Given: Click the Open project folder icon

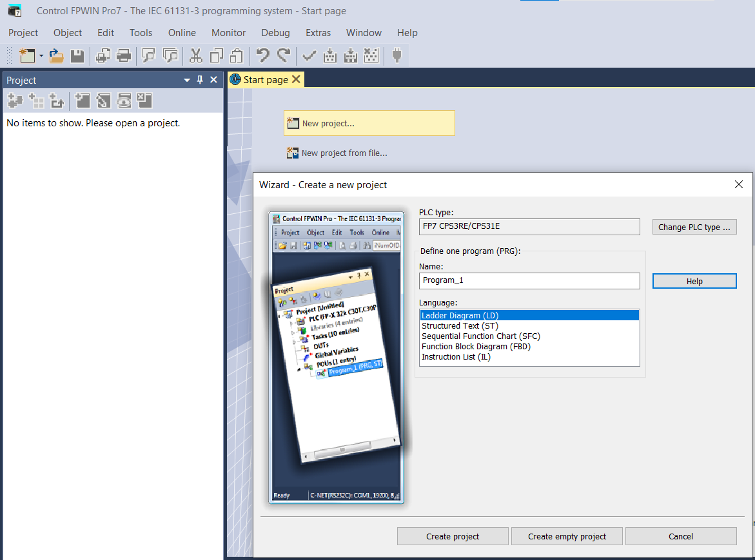Looking at the screenshot, I should pos(57,56).
